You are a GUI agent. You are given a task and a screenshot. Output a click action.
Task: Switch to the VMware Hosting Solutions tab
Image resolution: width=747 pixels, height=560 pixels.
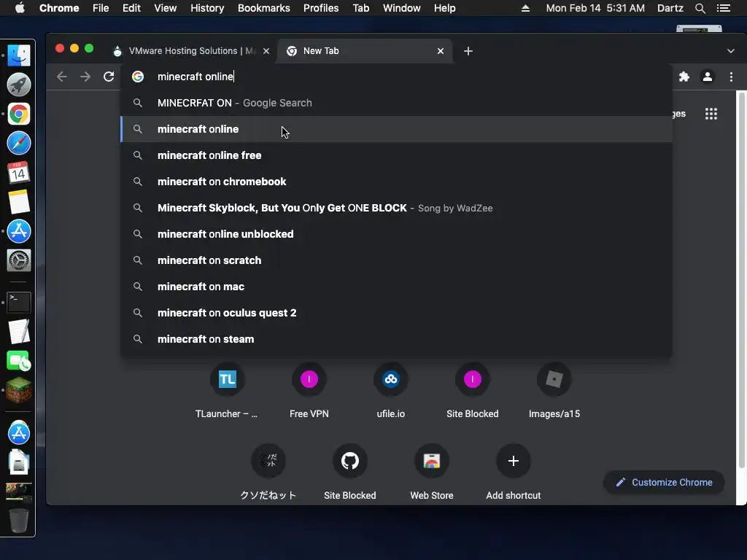(190, 51)
